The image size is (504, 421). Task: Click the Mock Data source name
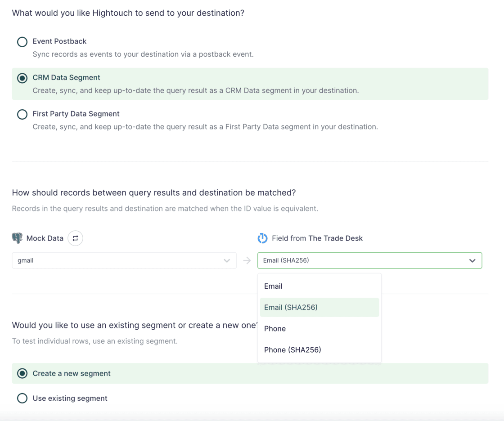(45, 238)
